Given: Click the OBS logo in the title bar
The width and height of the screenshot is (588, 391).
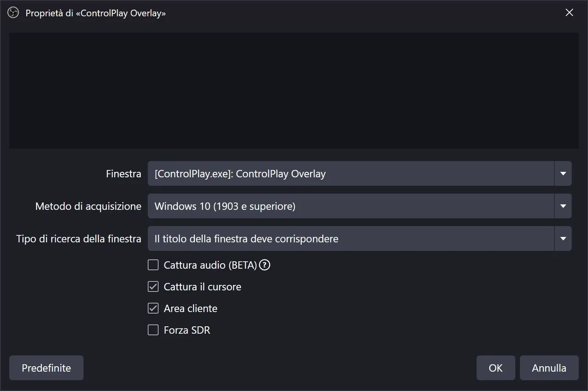Looking at the screenshot, I should coord(13,13).
